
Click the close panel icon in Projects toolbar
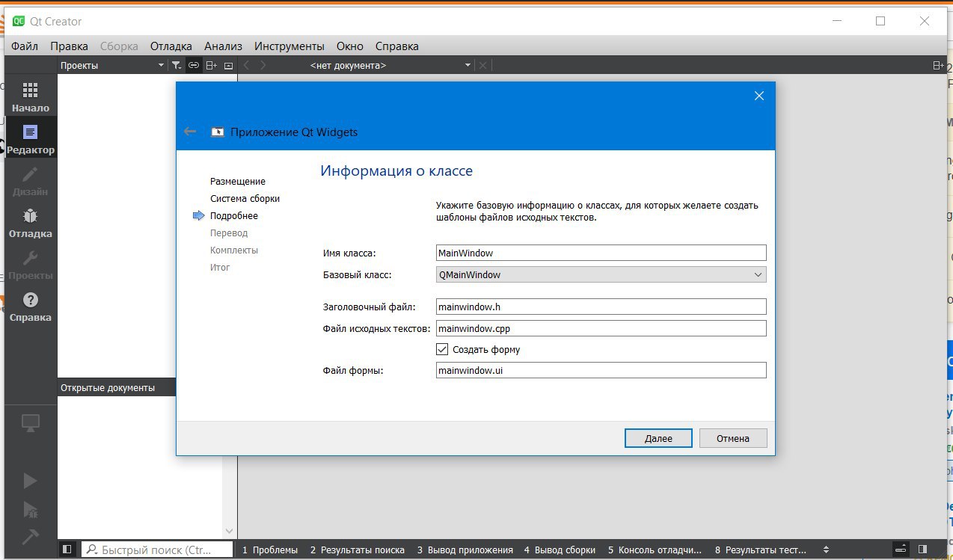tap(228, 65)
